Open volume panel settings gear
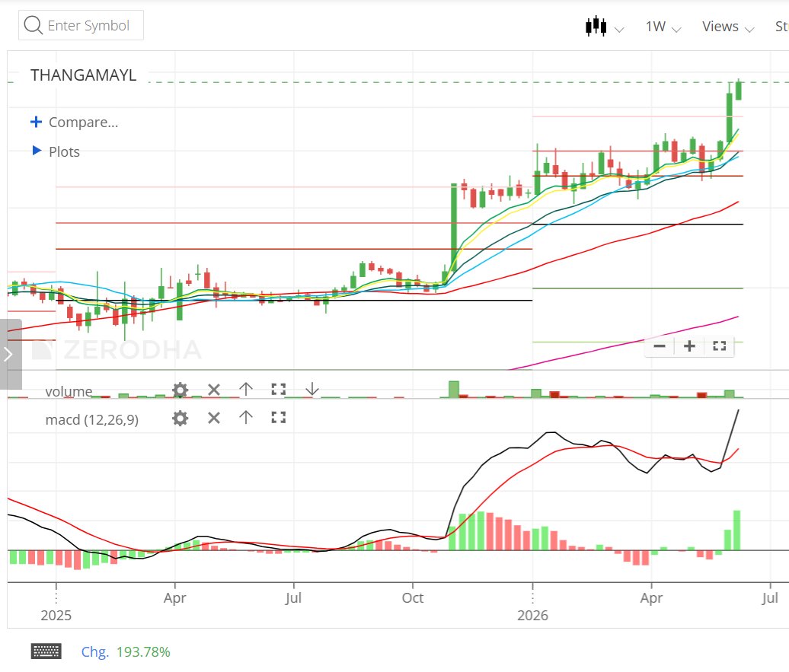789x672 pixels. 180,390
